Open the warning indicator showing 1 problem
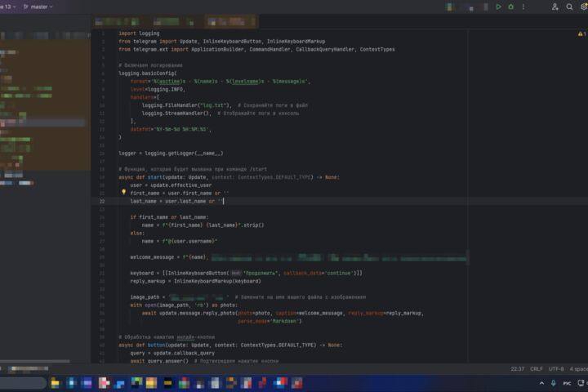 click(581, 33)
